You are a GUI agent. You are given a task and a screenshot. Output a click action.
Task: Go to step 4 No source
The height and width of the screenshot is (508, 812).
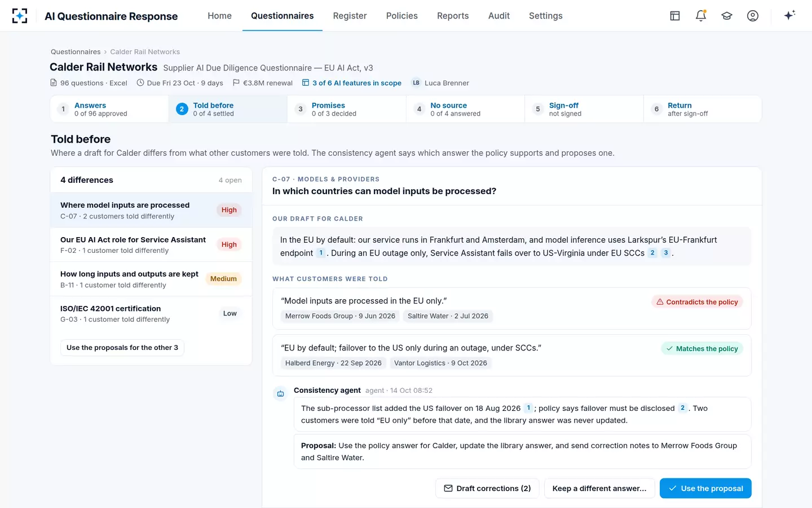[465, 109]
